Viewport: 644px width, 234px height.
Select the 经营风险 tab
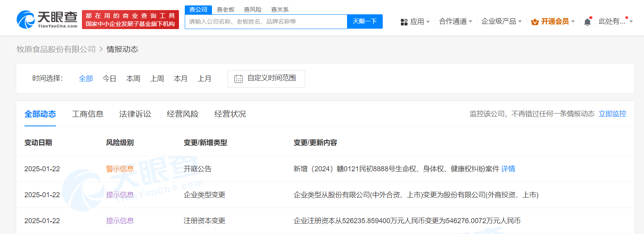(x=182, y=114)
